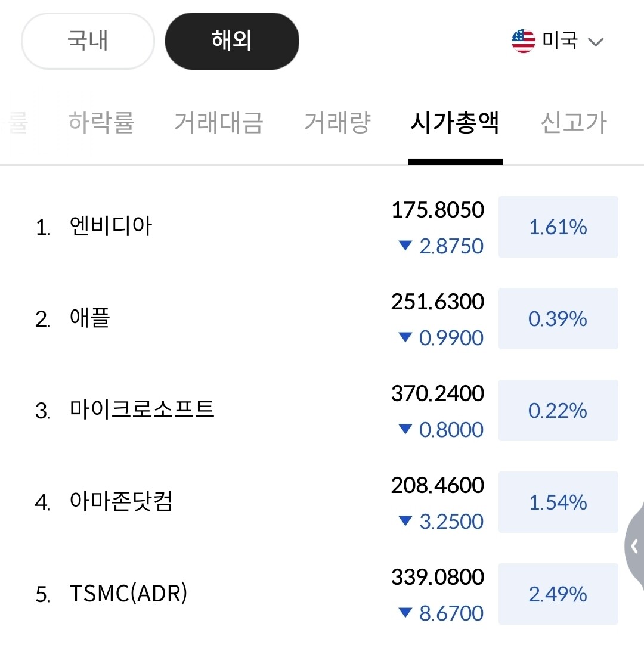Select the 거래량 tab

point(338,122)
